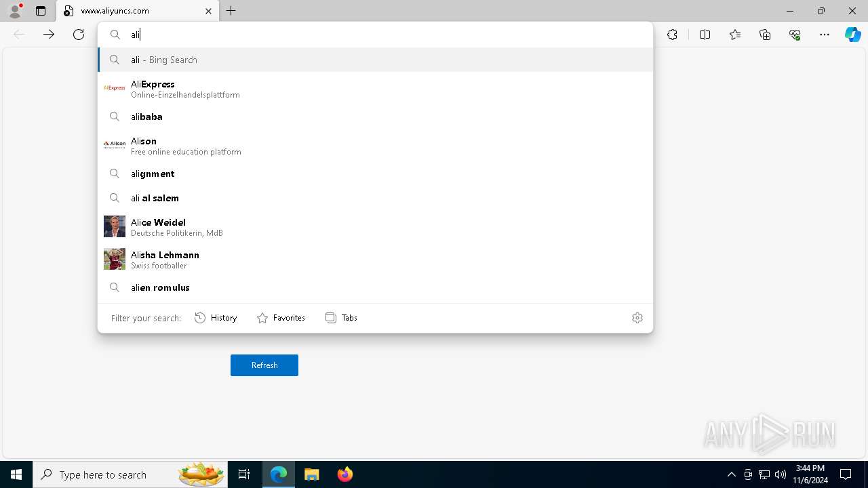Select the www.aliyuncs.com tab
The height and width of the screenshot is (488, 868).
pos(138,11)
